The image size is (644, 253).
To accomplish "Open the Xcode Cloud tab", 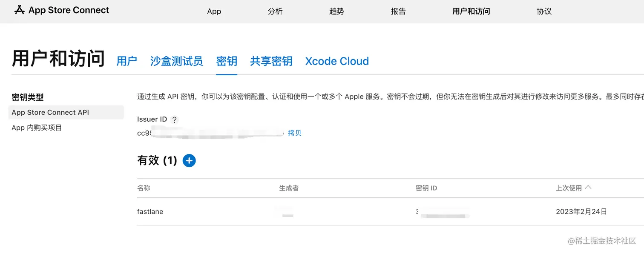I will pos(337,61).
